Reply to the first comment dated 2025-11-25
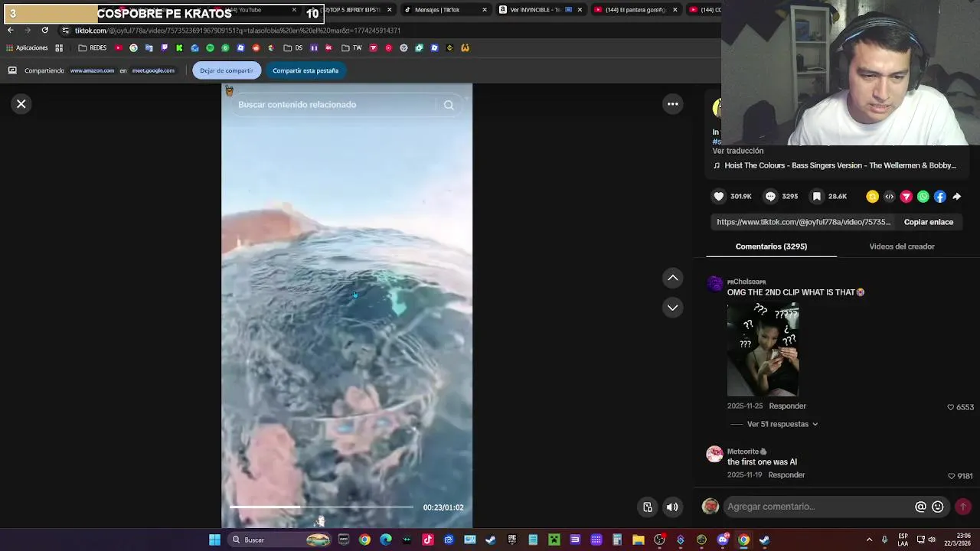The width and height of the screenshot is (980, 551). (787, 406)
